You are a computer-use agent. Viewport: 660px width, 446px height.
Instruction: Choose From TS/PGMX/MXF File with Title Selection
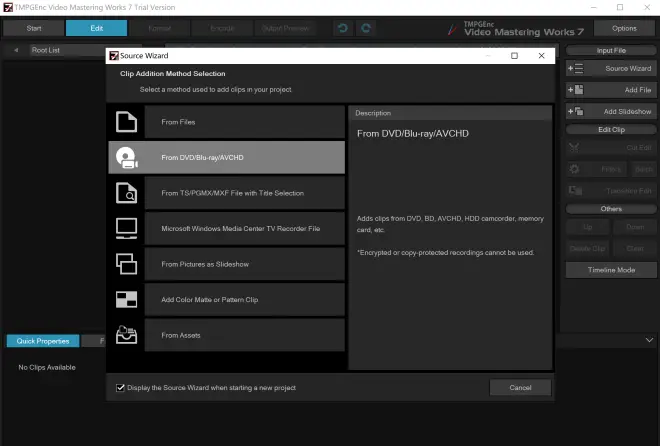[x=245, y=193]
